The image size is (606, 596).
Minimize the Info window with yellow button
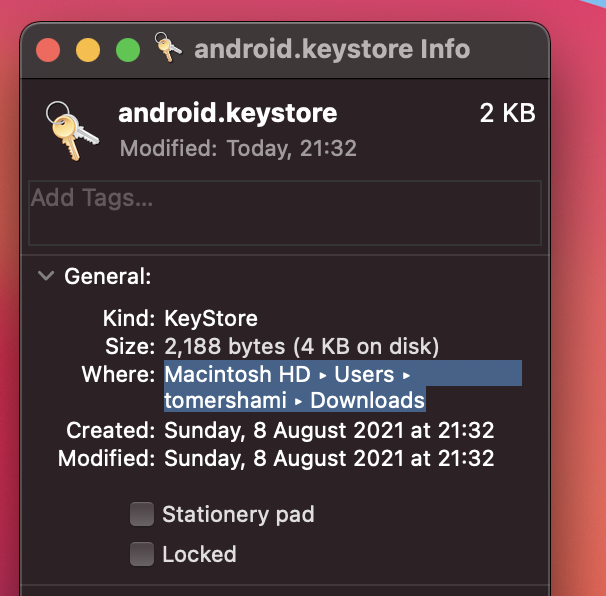[88, 50]
